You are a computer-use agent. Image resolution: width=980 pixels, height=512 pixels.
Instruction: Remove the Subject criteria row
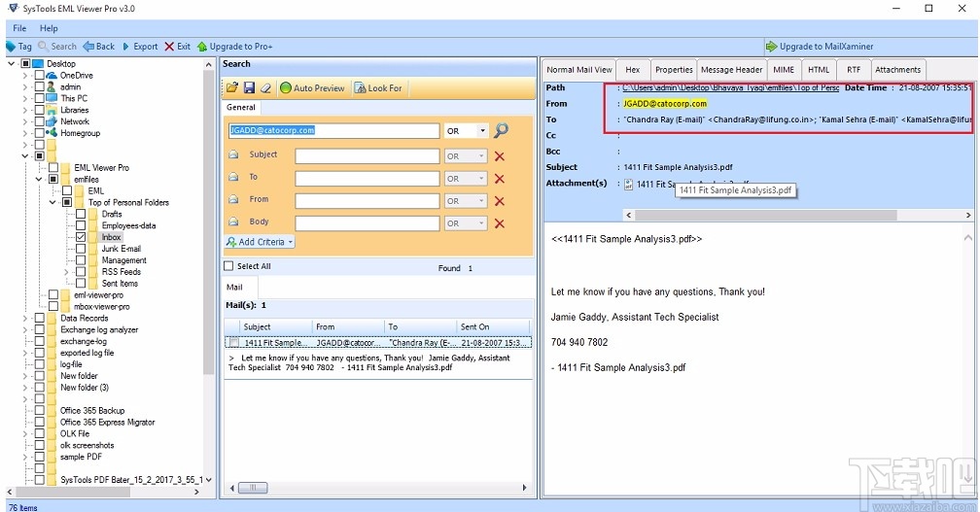pos(500,156)
